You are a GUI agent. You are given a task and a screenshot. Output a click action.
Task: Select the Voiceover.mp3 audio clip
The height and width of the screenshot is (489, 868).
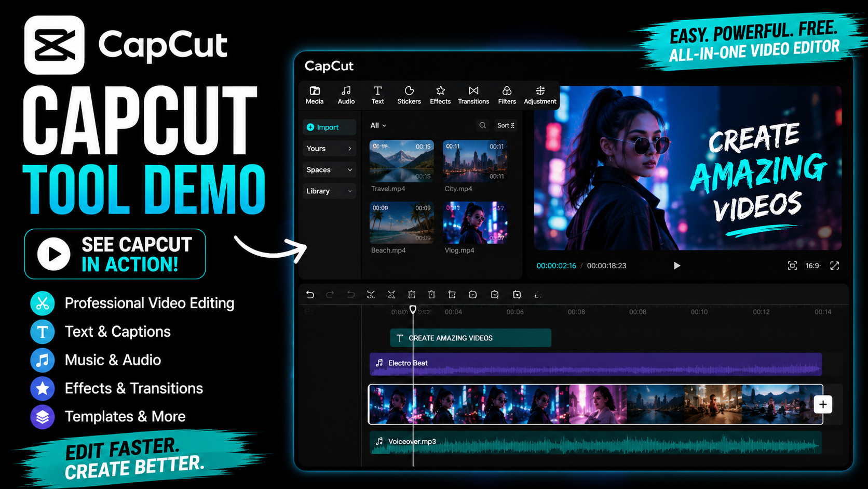[x=595, y=442]
